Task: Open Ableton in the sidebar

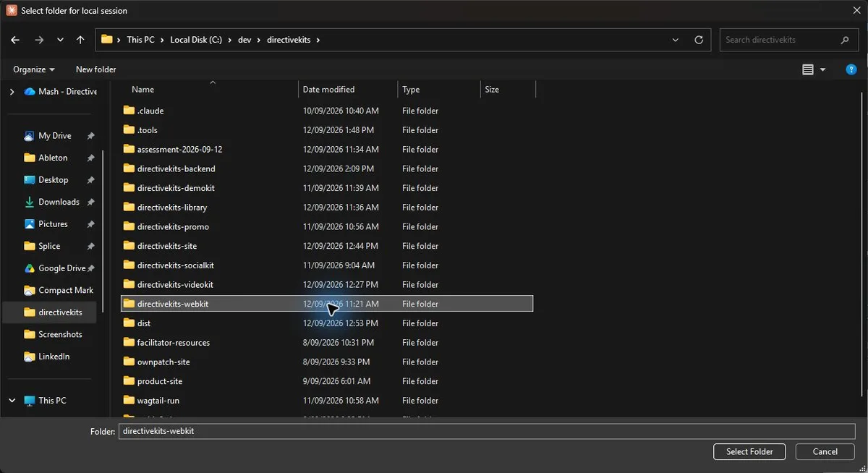Action: [x=53, y=158]
